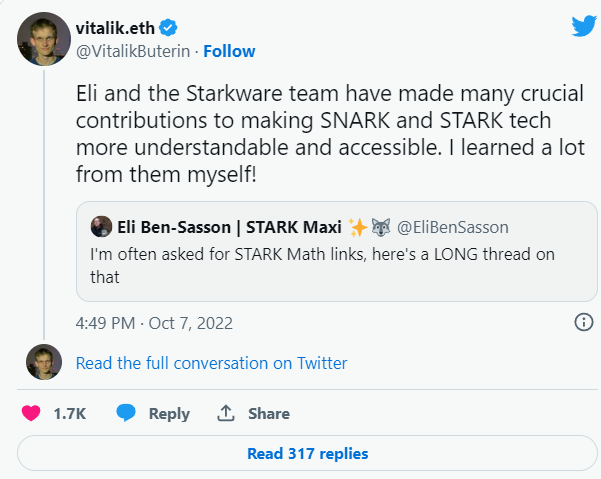Click the Reply text label
This screenshot has height=479, width=601.
[x=169, y=413]
